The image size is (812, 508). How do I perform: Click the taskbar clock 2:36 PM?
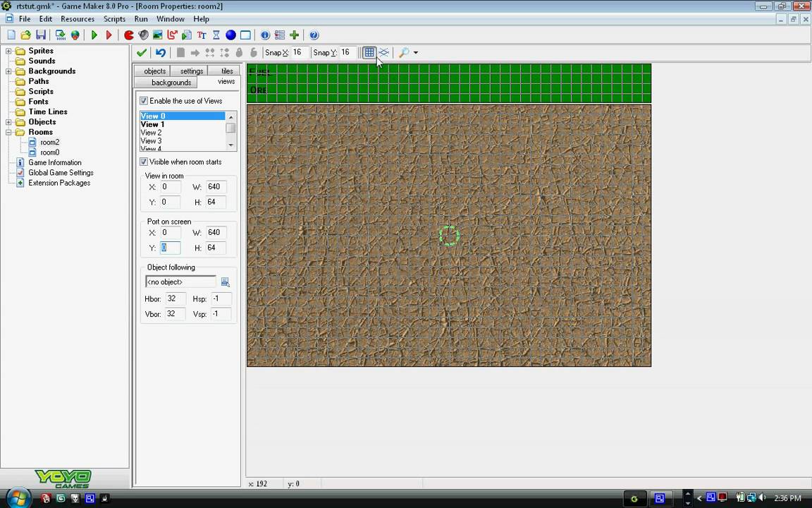coord(787,498)
